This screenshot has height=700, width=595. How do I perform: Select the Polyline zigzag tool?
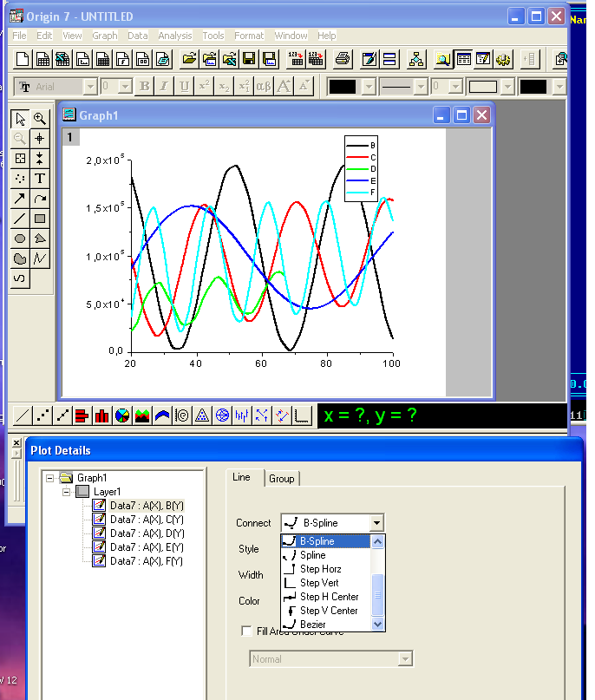click(x=40, y=258)
